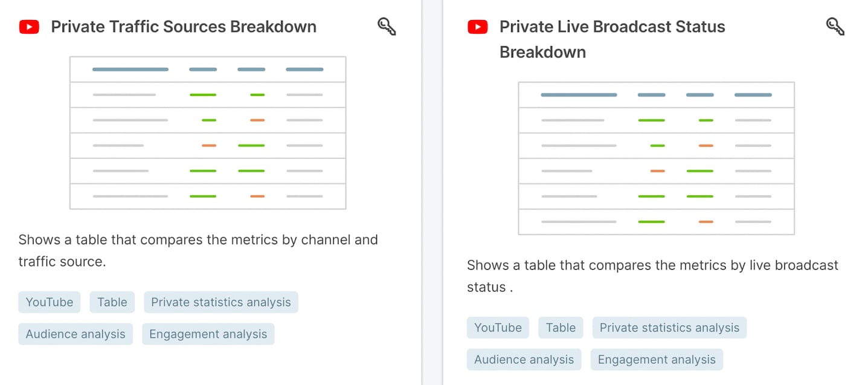
Task: Click the key icon on Private Live Broadcast Status
Action: pyautogui.click(x=835, y=27)
